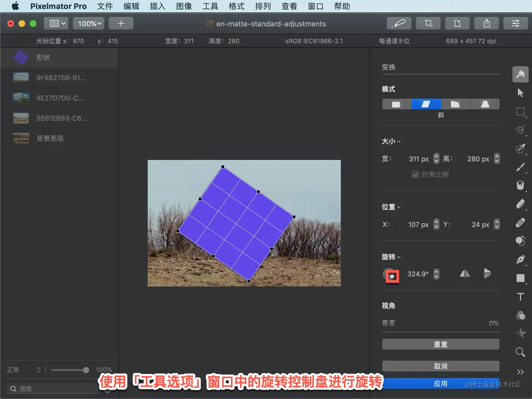This screenshot has width=532, height=399.
Task: Select the Warp/Reshape tool
Action: point(520,241)
